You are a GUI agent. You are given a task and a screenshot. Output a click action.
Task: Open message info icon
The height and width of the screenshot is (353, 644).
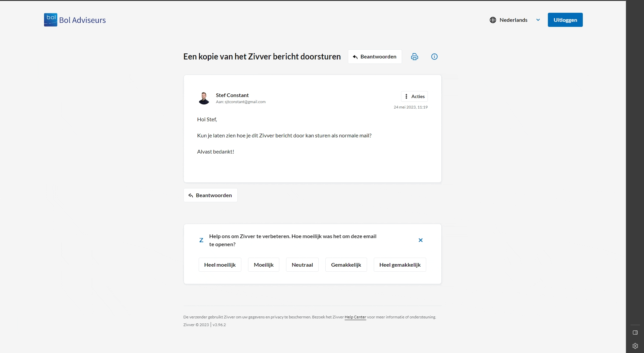[434, 56]
